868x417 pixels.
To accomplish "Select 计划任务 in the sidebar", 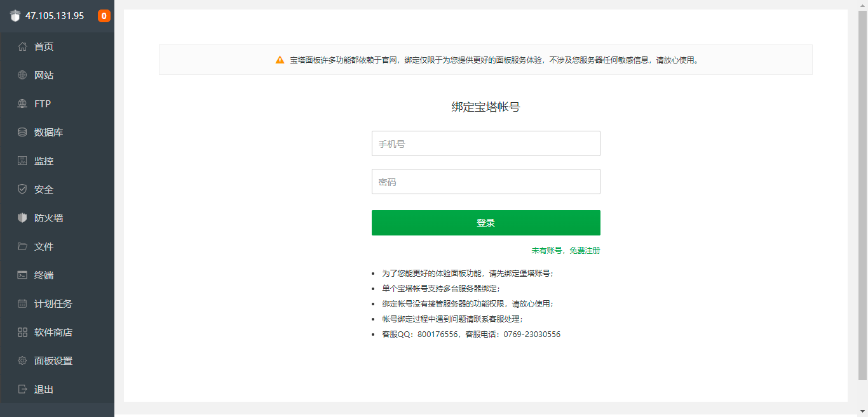I will point(57,303).
